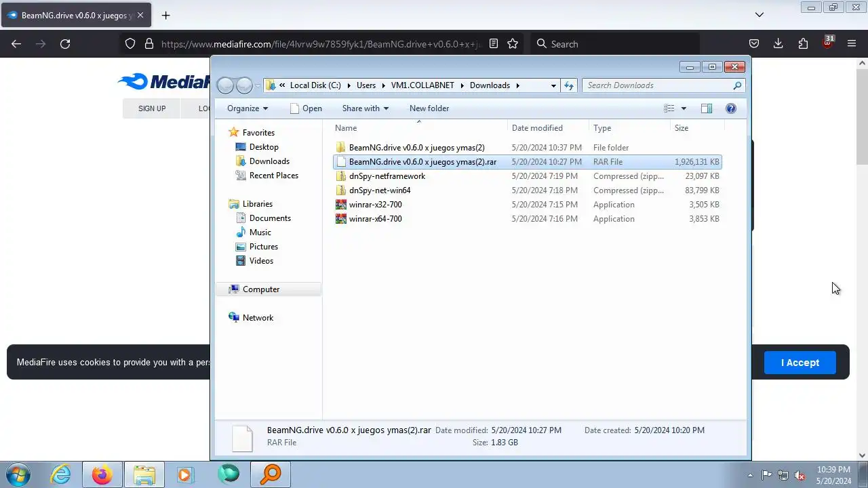Select Libraries in navigation pane
The width and height of the screenshot is (868, 488).
(x=257, y=204)
